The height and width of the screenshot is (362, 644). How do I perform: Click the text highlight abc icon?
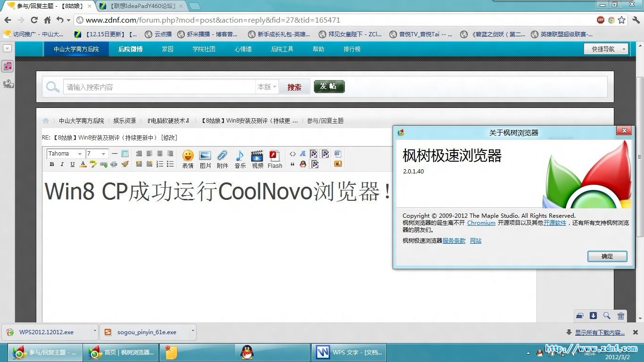pos(93,164)
